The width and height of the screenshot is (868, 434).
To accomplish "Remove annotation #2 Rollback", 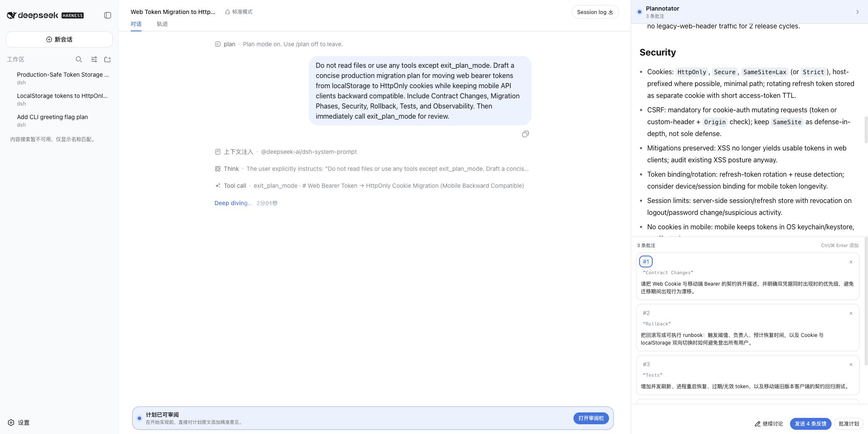I will [x=851, y=313].
